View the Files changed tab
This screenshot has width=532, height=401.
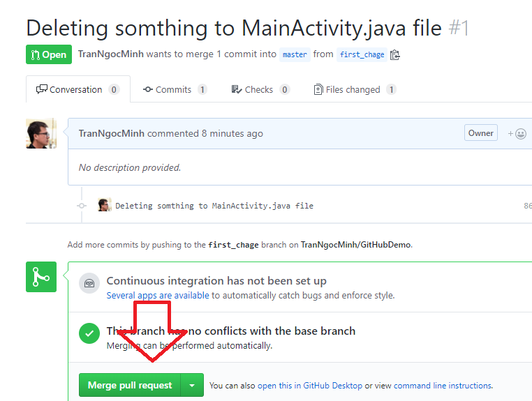pyautogui.click(x=355, y=89)
